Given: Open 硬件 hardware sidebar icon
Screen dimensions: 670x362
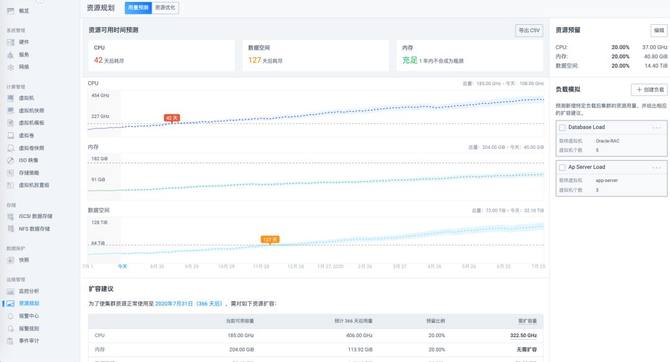Looking at the screenshot, I should click(11, 42).
